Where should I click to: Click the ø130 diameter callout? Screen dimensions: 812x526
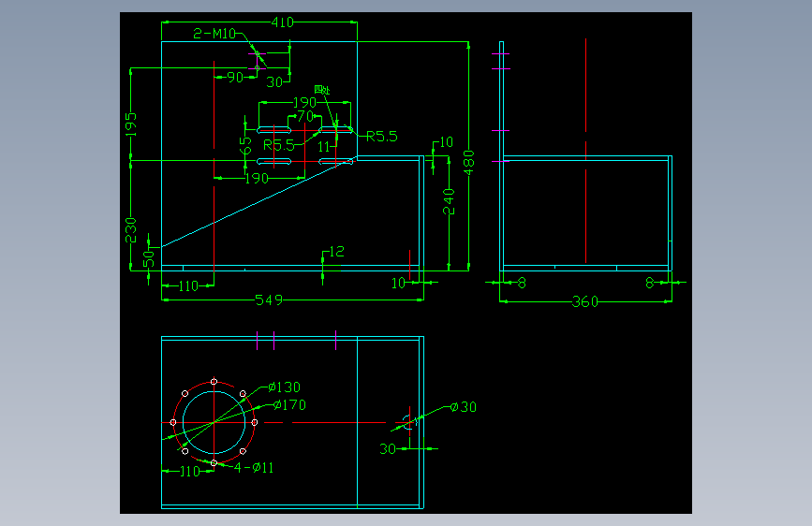pyautogui.click(x=285, y=387)
